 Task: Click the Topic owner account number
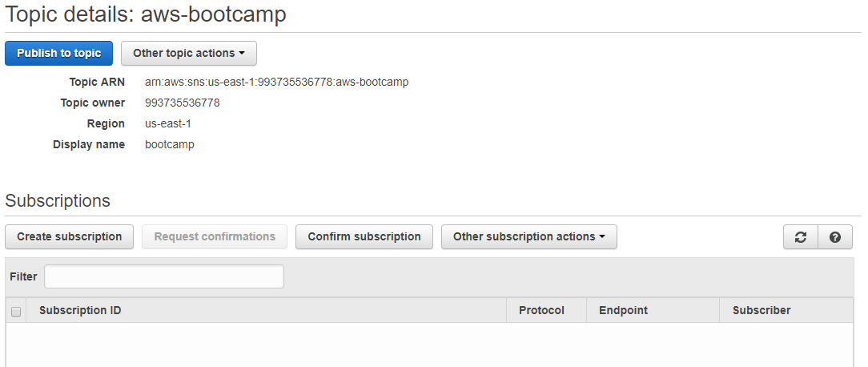point(182,103)
